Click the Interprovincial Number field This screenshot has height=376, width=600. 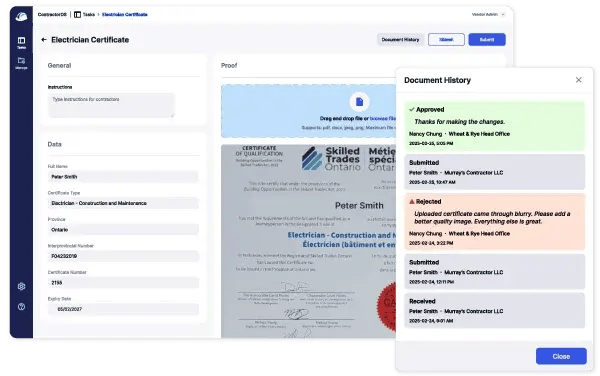point(123,256)
